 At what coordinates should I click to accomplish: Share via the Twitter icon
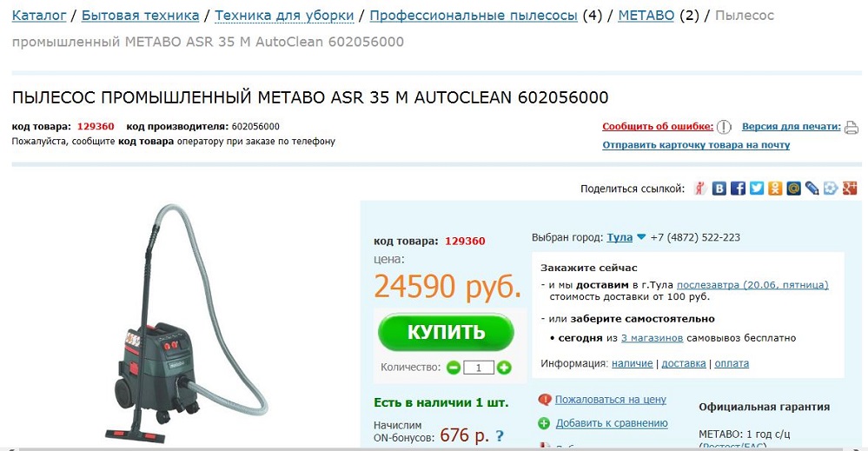coord(756,189)
